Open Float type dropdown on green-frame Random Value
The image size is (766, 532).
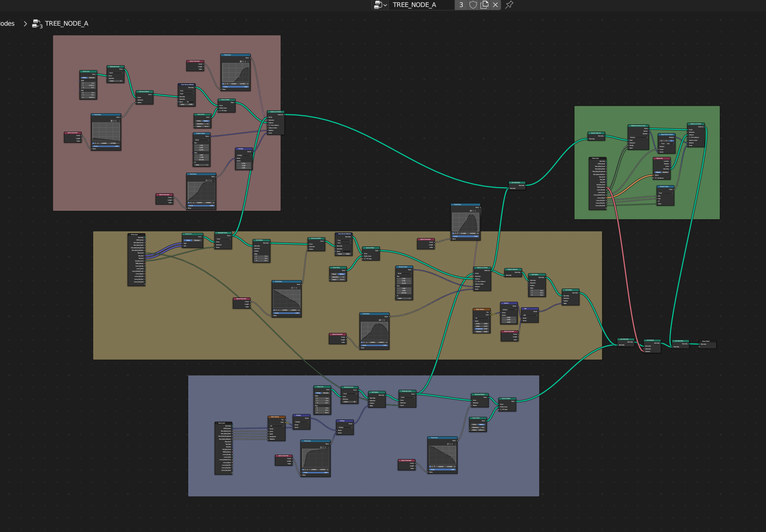665,193
